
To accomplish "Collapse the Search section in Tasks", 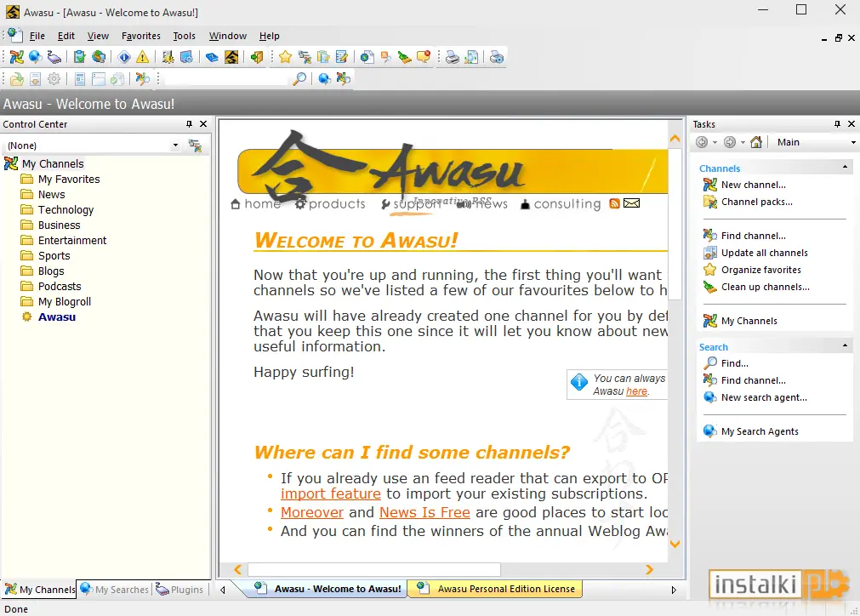I will (846, 345).
